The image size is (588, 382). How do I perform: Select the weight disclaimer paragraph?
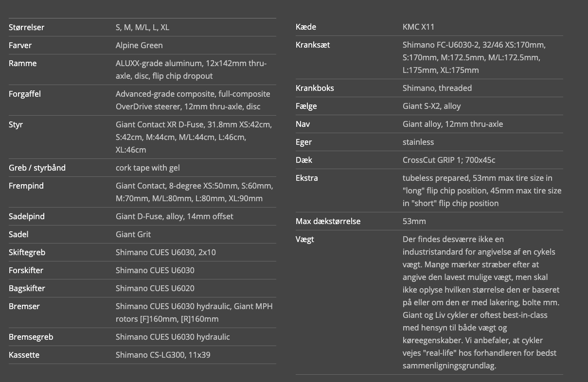(481, 302)
